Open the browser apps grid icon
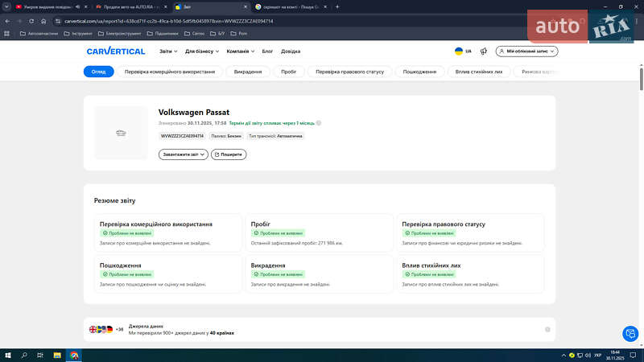Viewport: 644px width, 362px height. (6, 34)
